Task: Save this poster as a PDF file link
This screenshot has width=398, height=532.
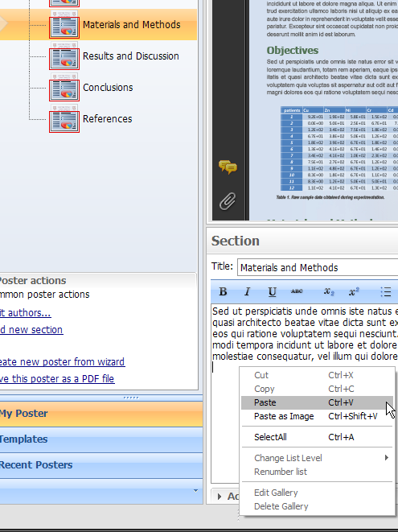Action: [x=57, y=378]
